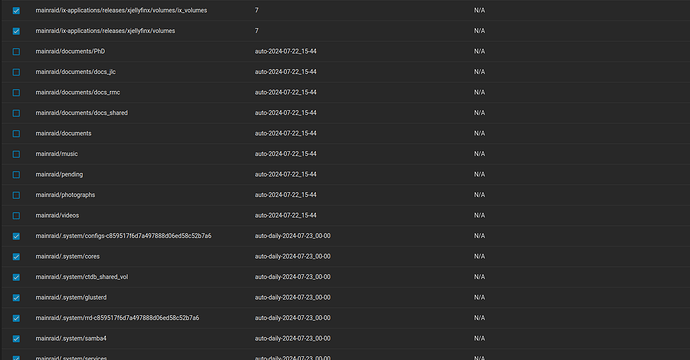Select the checkbox for mainraid/photographs
690x360 pixels.
(16, 195)
